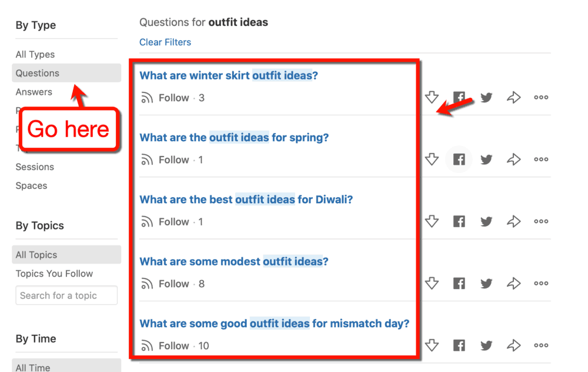Follow the modest outfit ideas question
This screenshot has height=372, width=588.
174,284
